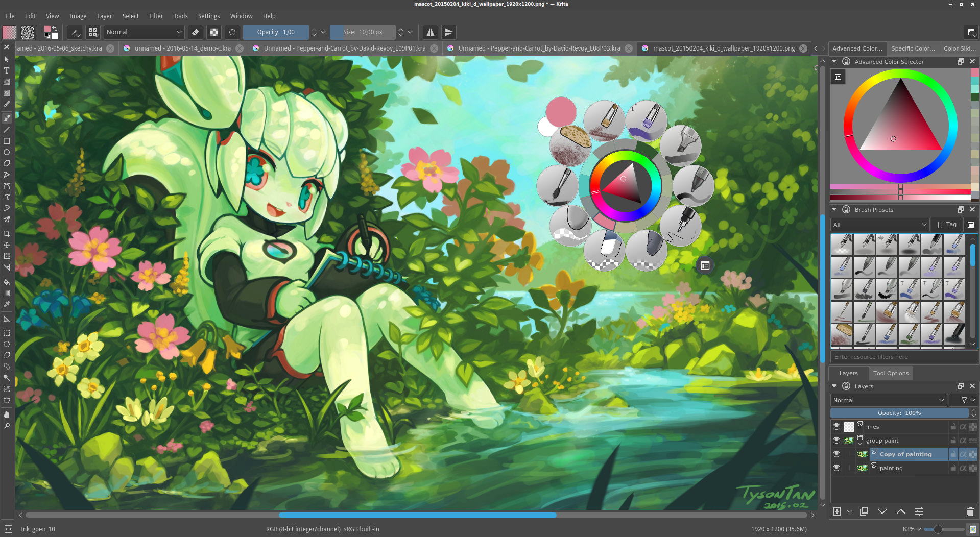Select the Move tool
Screen dimensions: 980x537
[x=7, y=245]
